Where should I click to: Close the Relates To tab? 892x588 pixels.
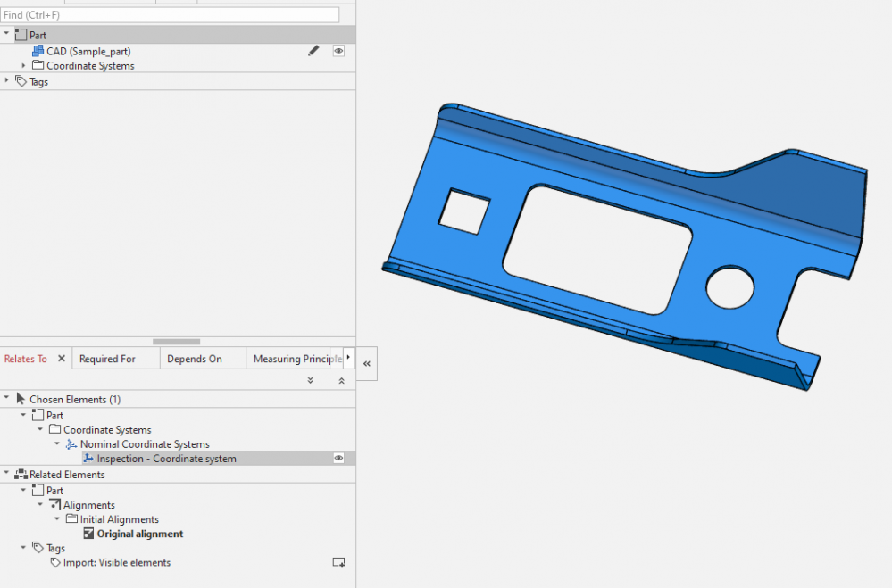[x=62, y=359]
